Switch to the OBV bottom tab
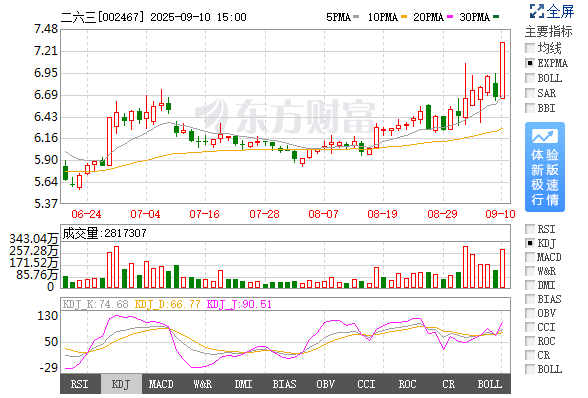 pyautogui.click(x=326, y=384)
